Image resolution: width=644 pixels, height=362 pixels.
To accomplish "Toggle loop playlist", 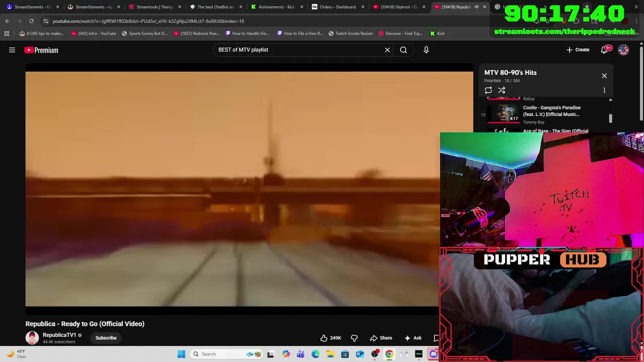I will coord(488,90).
